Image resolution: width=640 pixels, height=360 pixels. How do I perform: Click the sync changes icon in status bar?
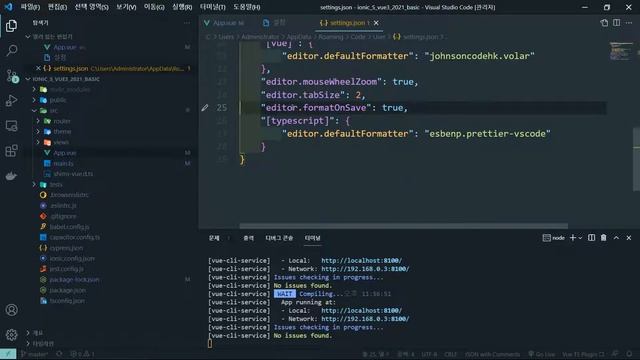[x=59, y=354]
